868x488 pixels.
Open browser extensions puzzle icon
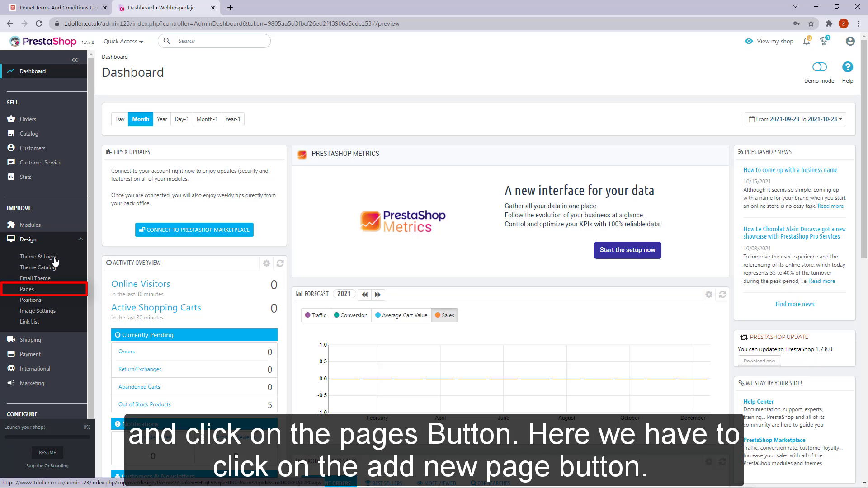[829, 23]
